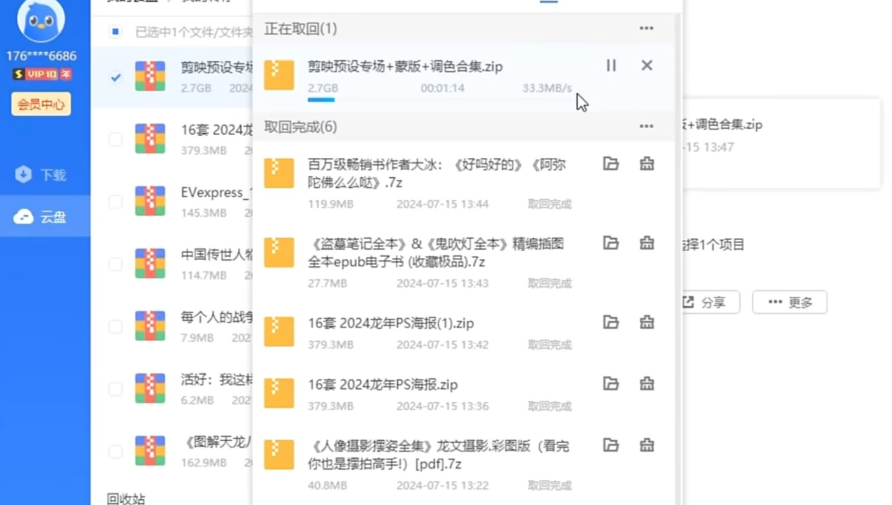This screenshot has width=892, height=505.
Task: Open folder for 16套 2024龙年PS海报(1).zip
Action: (x=611, y=322)
